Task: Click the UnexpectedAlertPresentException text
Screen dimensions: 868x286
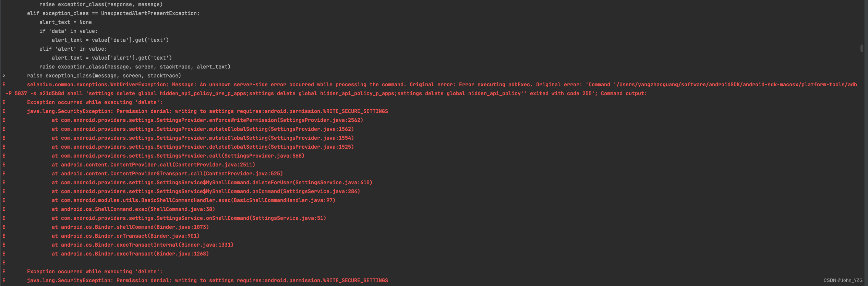Action: (149, 13)
